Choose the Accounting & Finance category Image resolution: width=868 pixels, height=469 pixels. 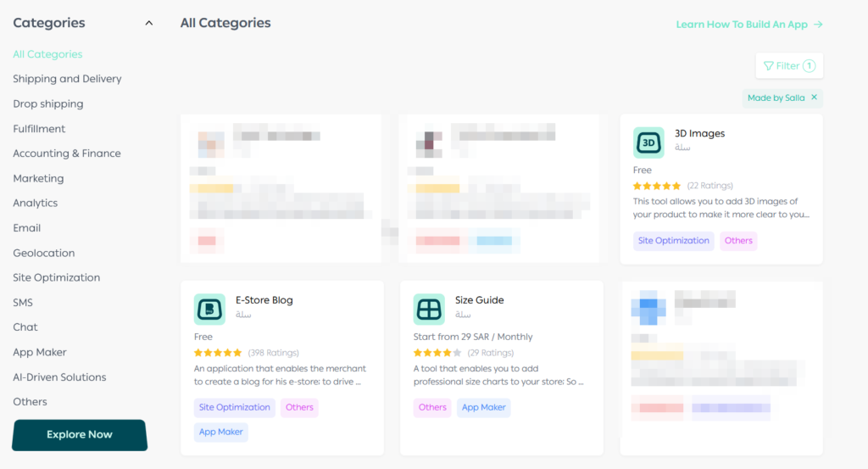pos(67,154)
